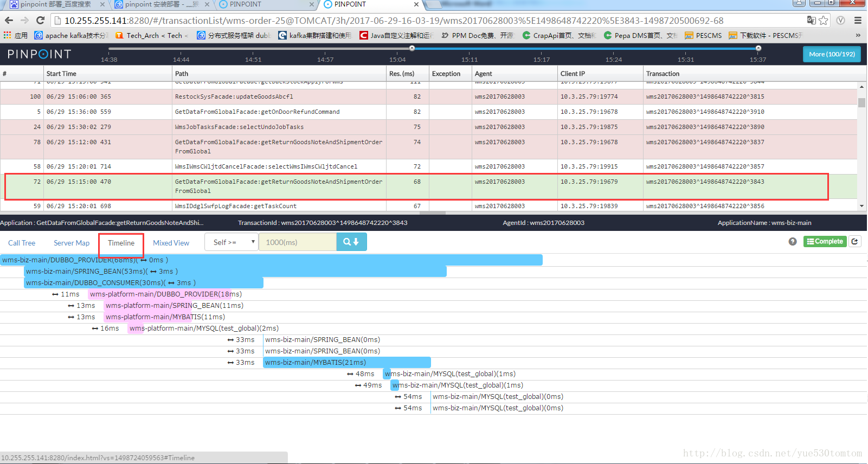The image size is (868, 464).
Task: Select the WmsIDdglSwfpLogFacade:getTaskCount row
Action: point(428,206)
